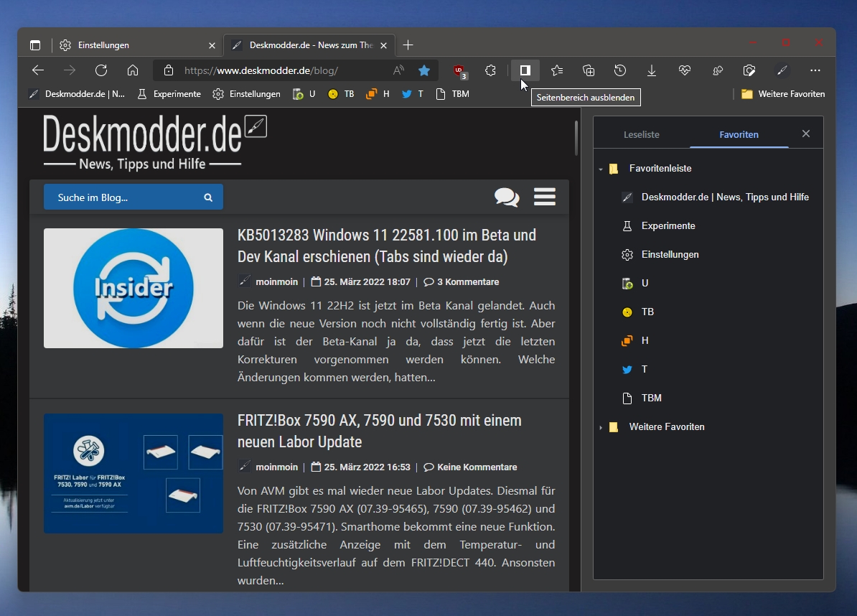
Task: Click the blog search magnifier icon
Action: 208,198
